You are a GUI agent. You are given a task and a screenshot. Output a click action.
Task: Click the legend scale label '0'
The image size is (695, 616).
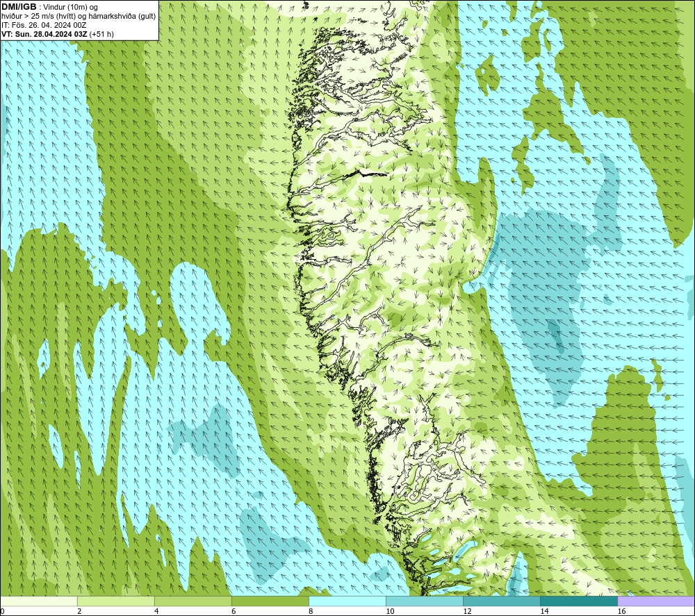[x=2, y=612]
